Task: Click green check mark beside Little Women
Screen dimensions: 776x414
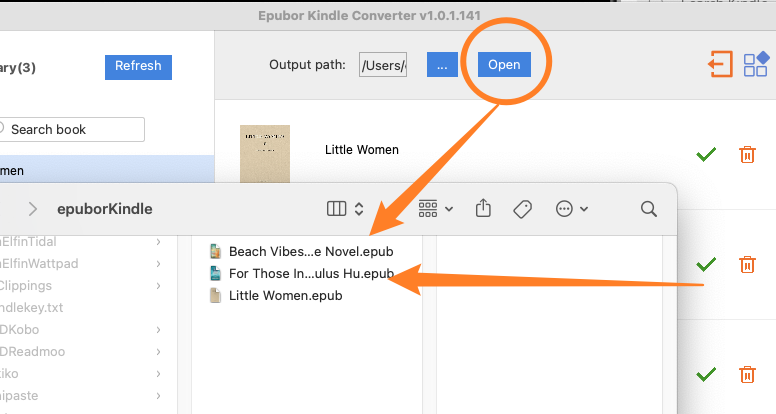Action: coord(706,154)
